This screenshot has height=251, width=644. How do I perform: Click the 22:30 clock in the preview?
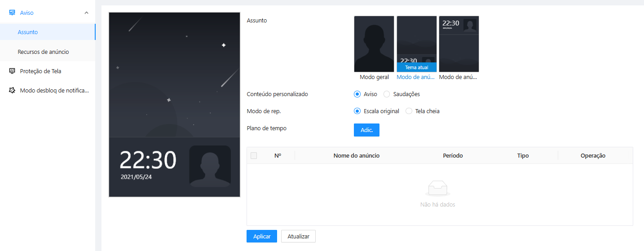click(x=148, y=160)
